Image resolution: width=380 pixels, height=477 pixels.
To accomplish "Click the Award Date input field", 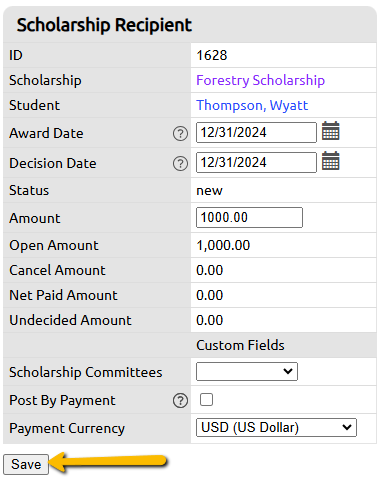I will pos(256,132).
